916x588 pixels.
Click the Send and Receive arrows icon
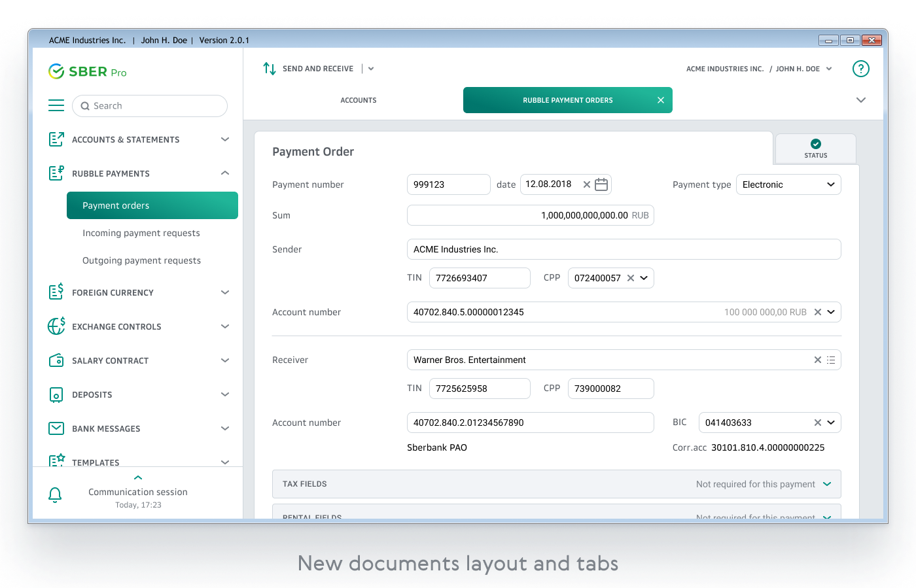[x=270, y=69]
